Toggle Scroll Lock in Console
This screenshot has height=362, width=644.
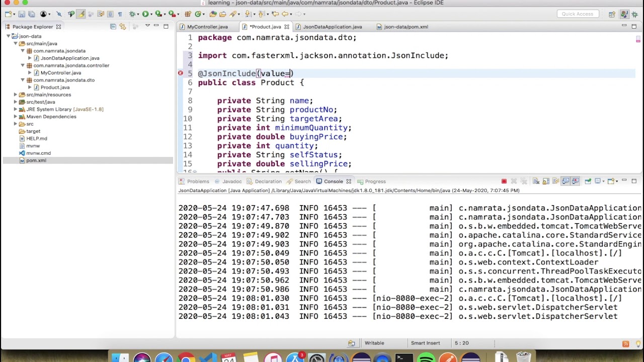(x=546, y=181)
